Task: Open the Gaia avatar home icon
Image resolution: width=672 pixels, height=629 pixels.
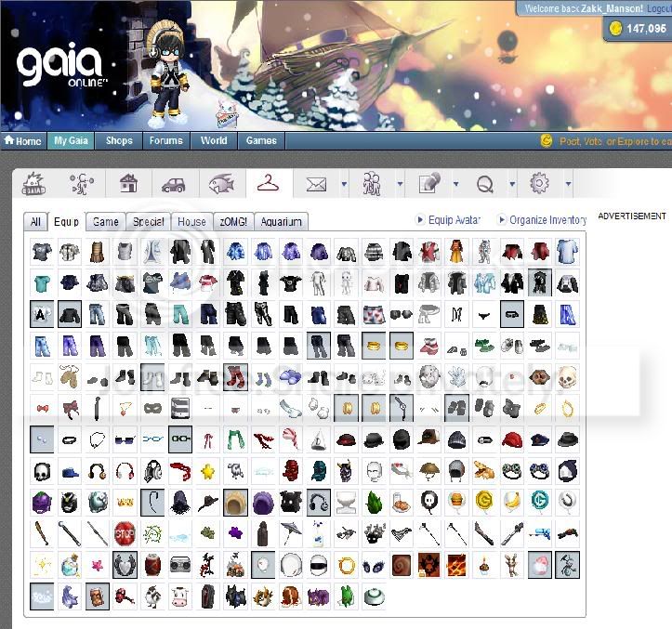Action: click(x=33, y=184)
